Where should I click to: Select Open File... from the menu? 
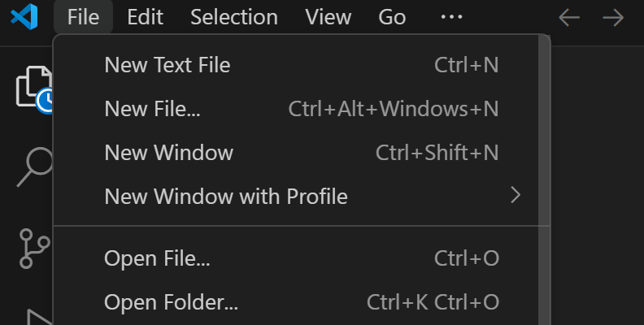click(158, 259)
